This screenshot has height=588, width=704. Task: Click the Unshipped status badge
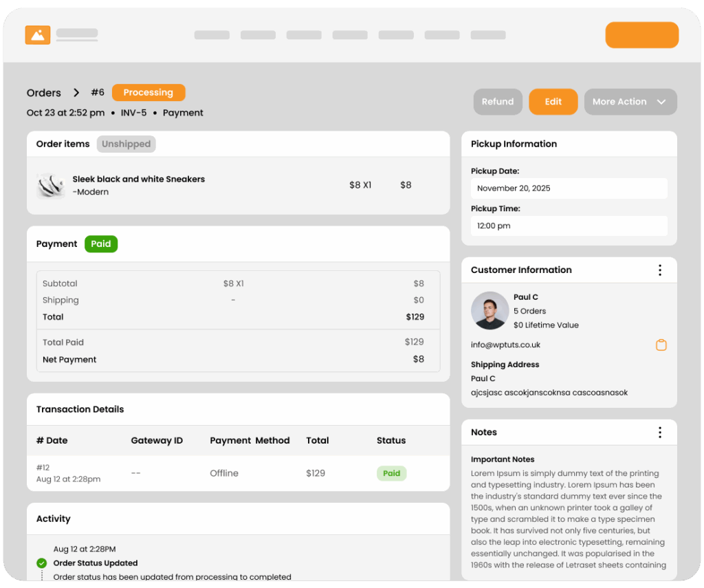click(x=126, y=144)
